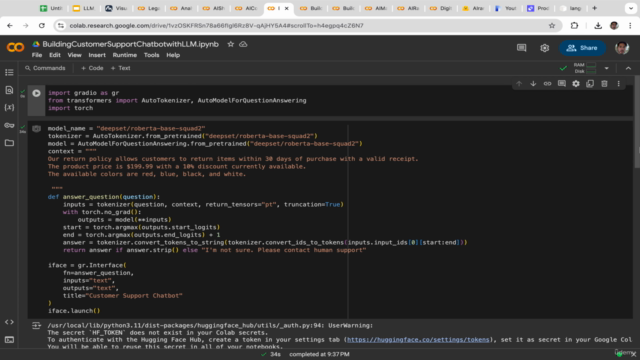The width and height of the screenshot is (640, 360).
Task: Switch to the Digi browser tab
Action: coord(441,8)
